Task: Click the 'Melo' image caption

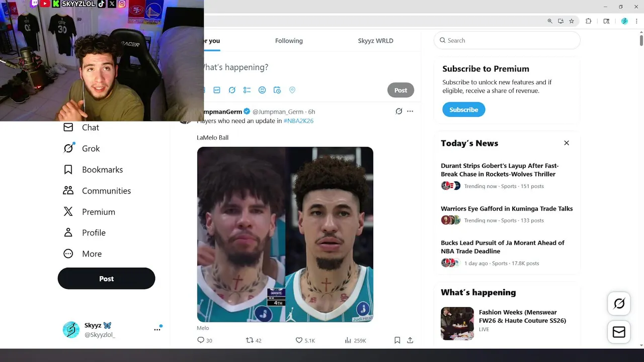Action: (203, 328)
